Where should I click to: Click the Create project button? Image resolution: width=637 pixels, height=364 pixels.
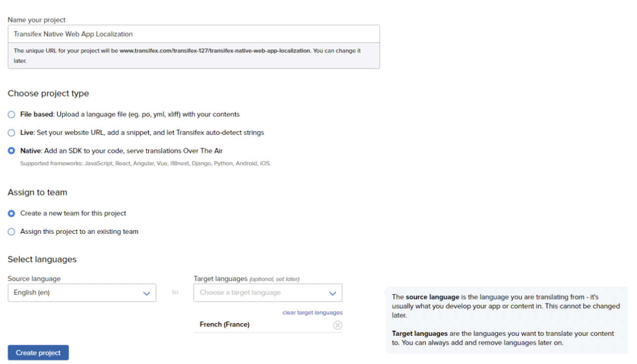[38, 353]
